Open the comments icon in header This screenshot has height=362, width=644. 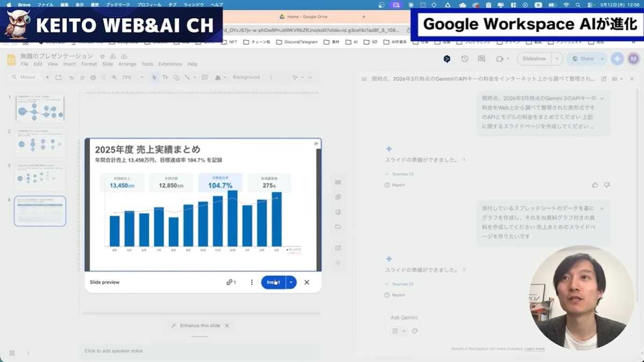481,59
